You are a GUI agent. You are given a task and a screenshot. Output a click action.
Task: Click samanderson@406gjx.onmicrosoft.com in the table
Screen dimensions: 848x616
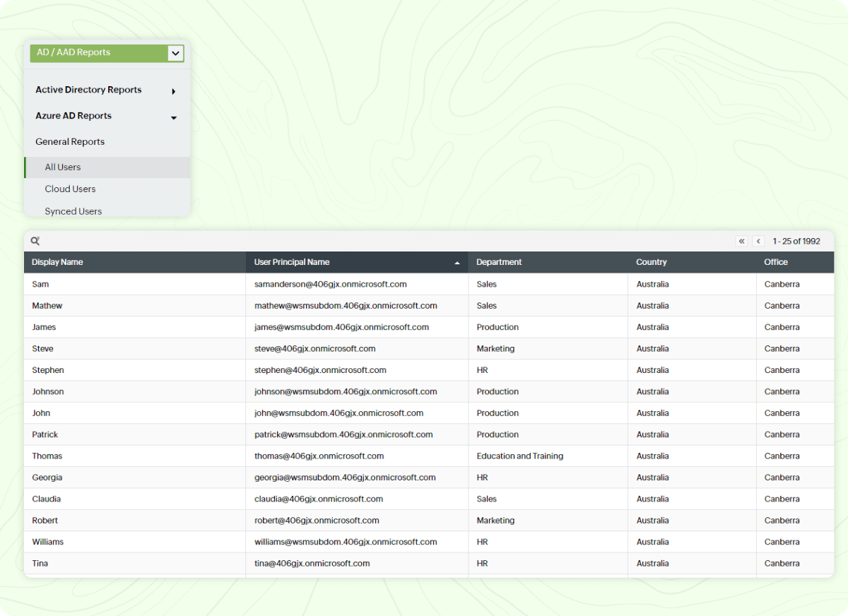[x=331, y=284]
